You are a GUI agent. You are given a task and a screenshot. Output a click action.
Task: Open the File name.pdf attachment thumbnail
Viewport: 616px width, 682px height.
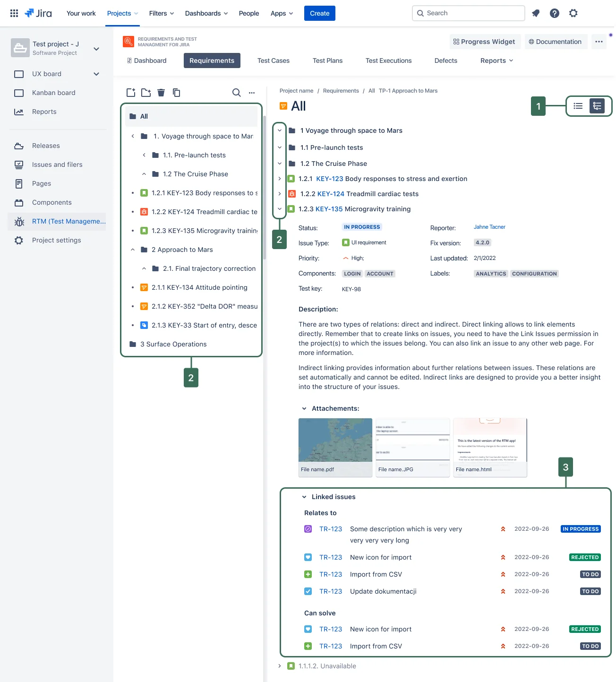[x=335, y=448]
